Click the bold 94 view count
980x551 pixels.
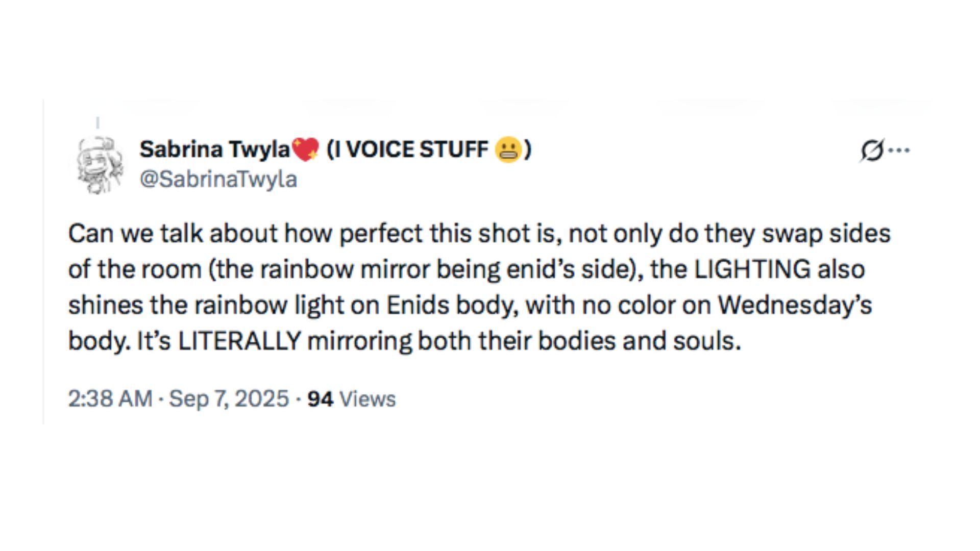click(x=321, y=399)
